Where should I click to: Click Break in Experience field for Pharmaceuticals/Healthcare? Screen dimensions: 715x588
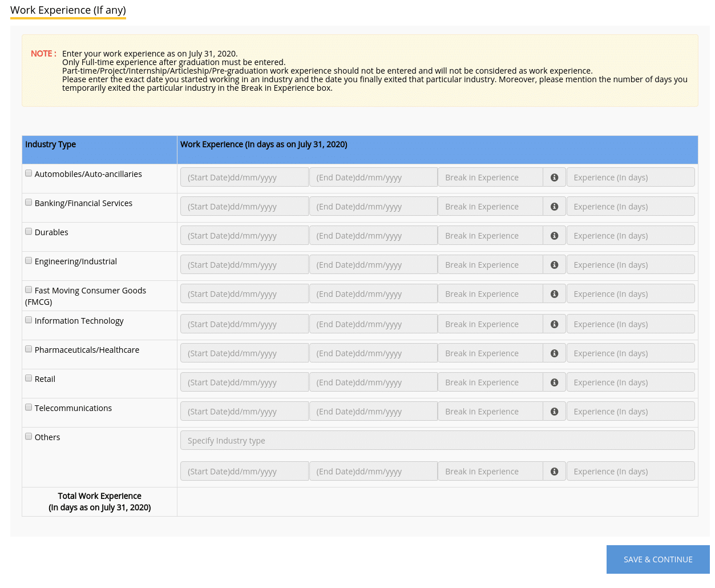(490, 353)
